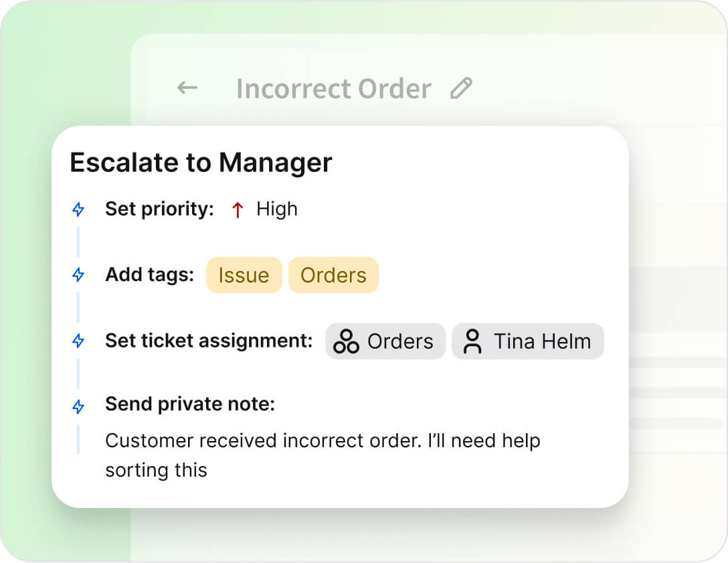Viewport: 728px width, 563px height.
Task: Select the Issue tag
Action: click(244, 274)
